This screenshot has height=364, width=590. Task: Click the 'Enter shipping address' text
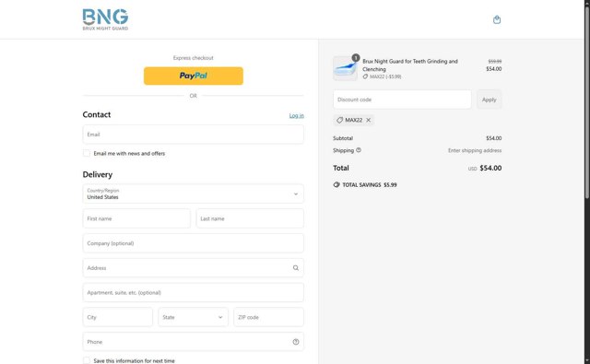click(x=475, y=150)
